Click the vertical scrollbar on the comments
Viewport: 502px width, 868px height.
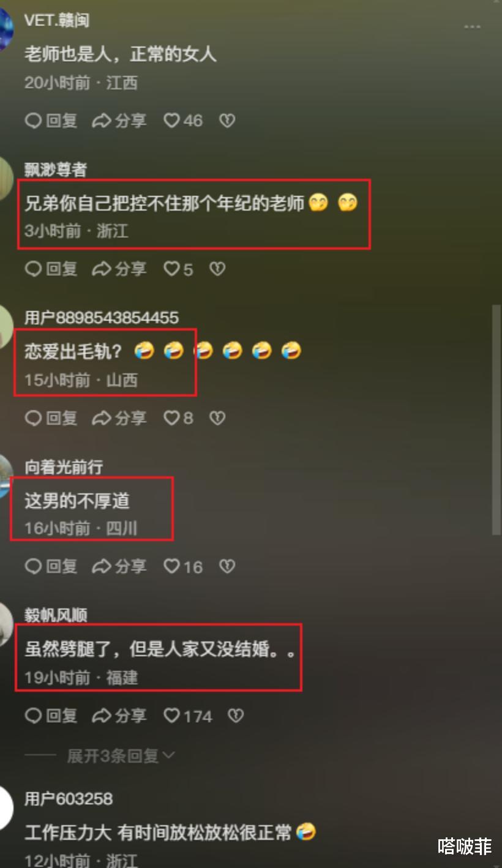496,421
